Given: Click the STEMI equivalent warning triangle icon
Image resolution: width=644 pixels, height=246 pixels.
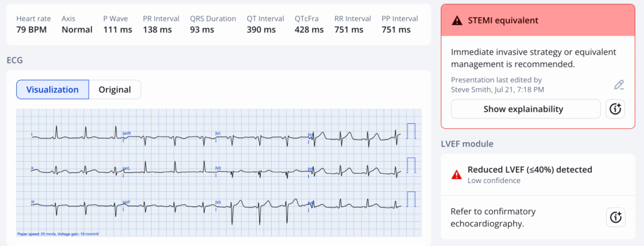Looking at the screenshot, I should [x=457, y=21].
